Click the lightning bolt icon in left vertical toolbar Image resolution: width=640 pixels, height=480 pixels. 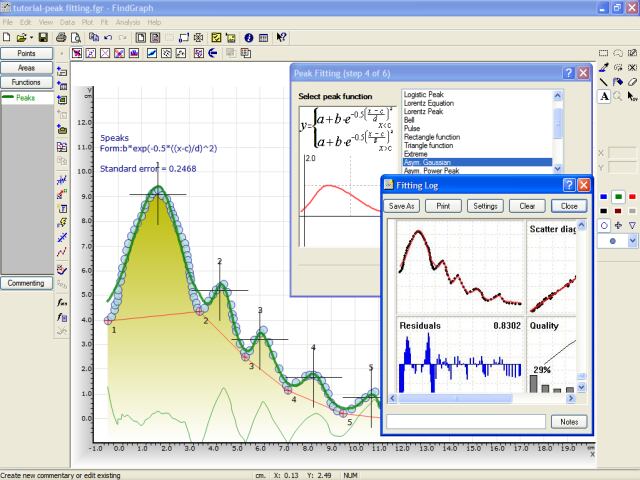pyautogui.click(x=62, y=223)
